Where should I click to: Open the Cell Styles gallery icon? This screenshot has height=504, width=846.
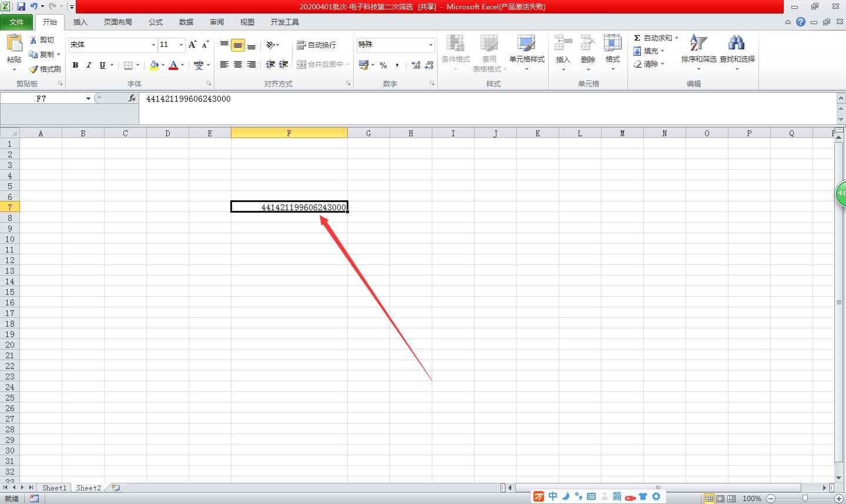(x=526, y=43)
